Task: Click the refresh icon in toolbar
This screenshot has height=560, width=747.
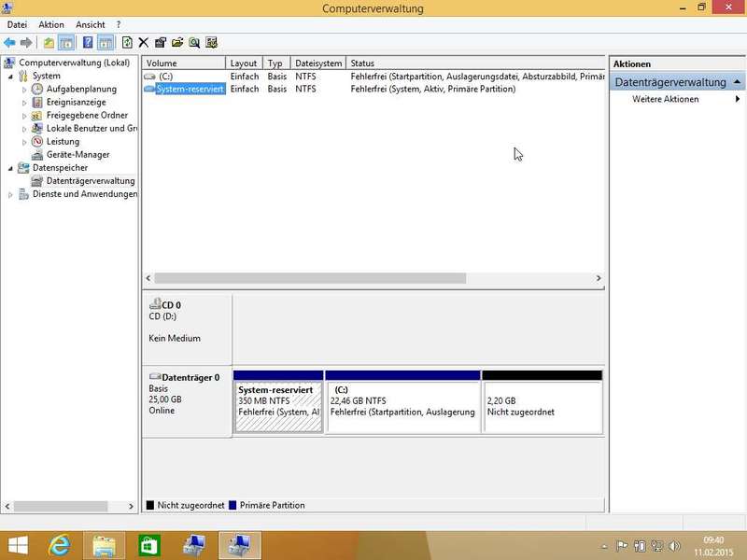Action: 127,42
